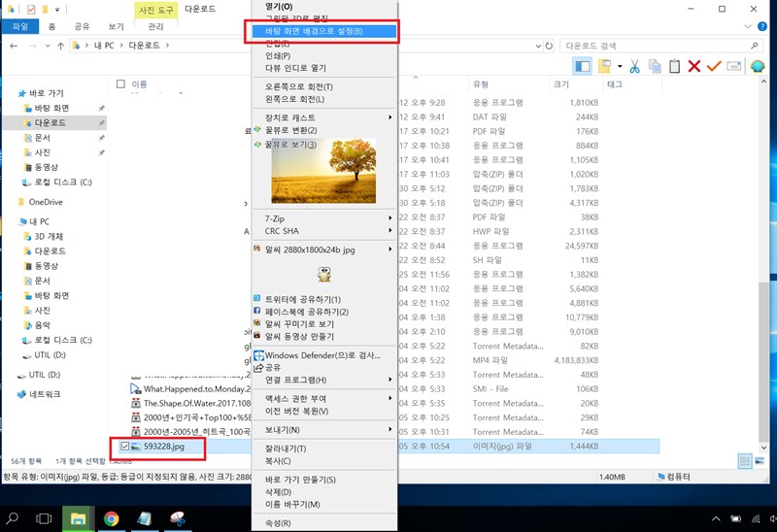
Task: Choose 이름 바꾸기(M) menu entry
Action: pos(324,504)
